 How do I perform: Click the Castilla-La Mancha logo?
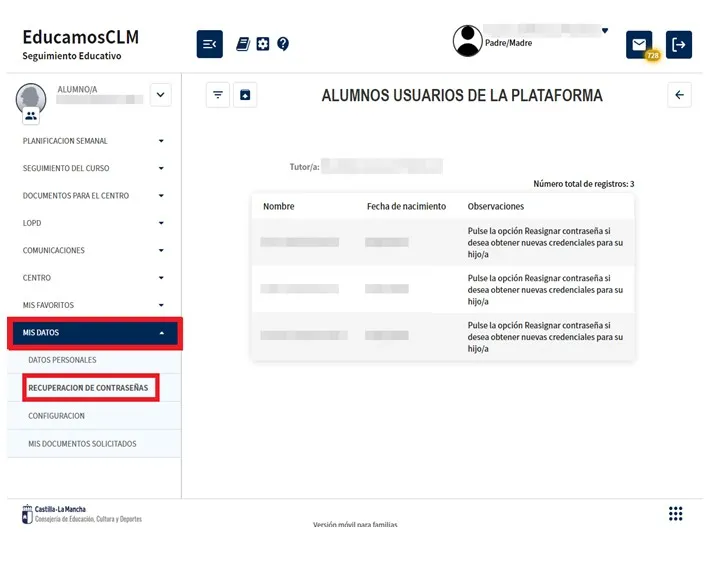tap(82, 514)
